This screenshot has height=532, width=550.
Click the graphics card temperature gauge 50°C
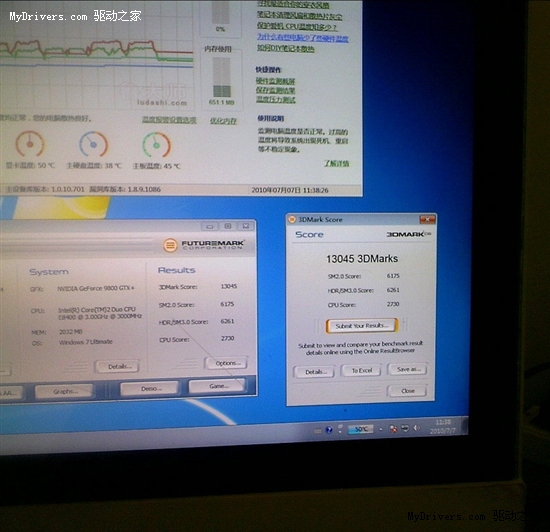point(30,144)
